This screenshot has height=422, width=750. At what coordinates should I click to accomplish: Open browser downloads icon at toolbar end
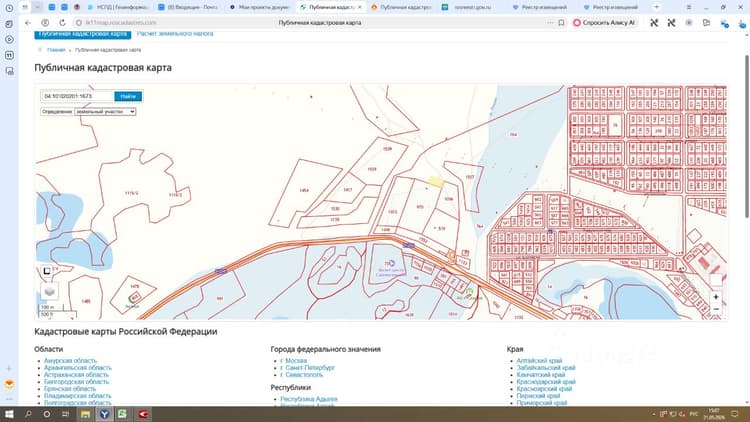coord(742,23)
